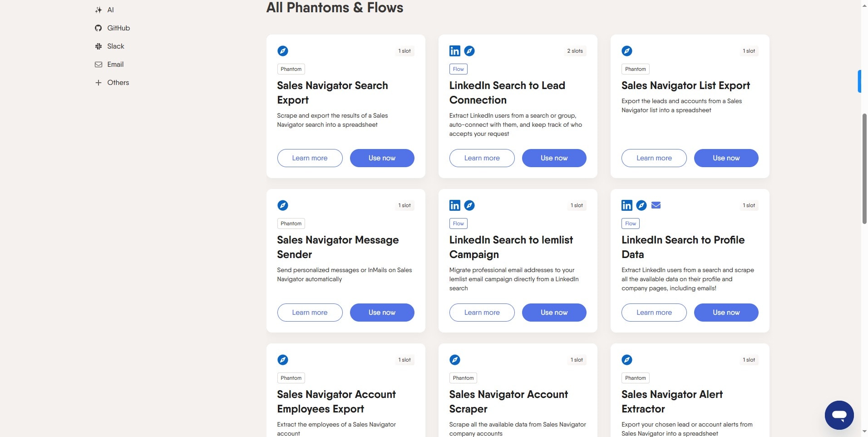Image resolution: width=868 pixels, height=437 pixels.
Task: Use now for LinkedIn Search to lemlist Campaign
Action: pos(554,313)
